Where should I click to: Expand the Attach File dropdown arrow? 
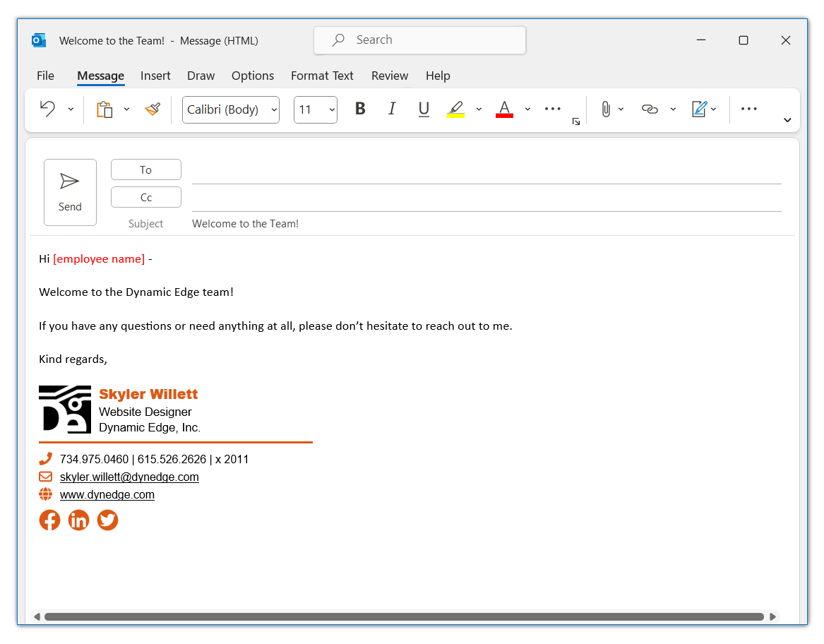tap(621, 109)
